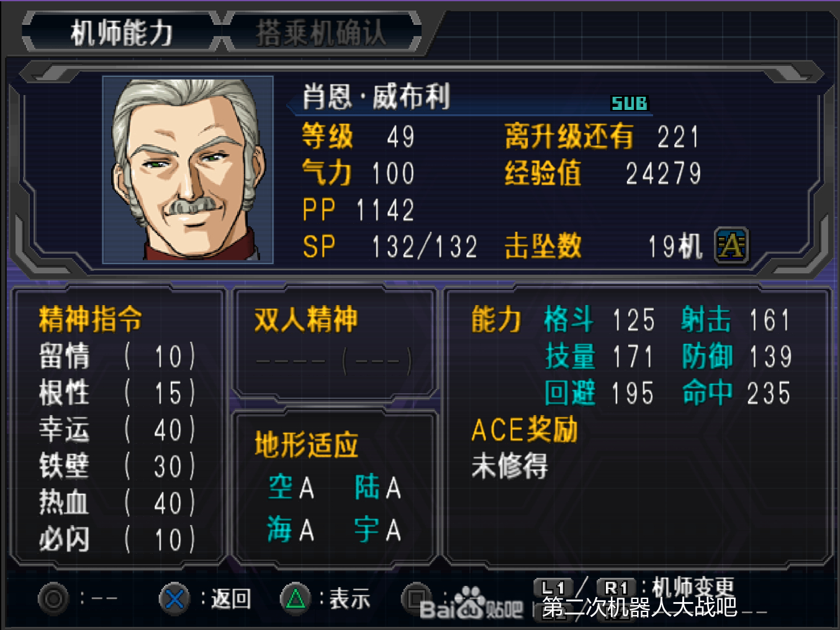Click the 空 A terrain rating
Screen dimensions: 840x630
(x=291, y=487)
